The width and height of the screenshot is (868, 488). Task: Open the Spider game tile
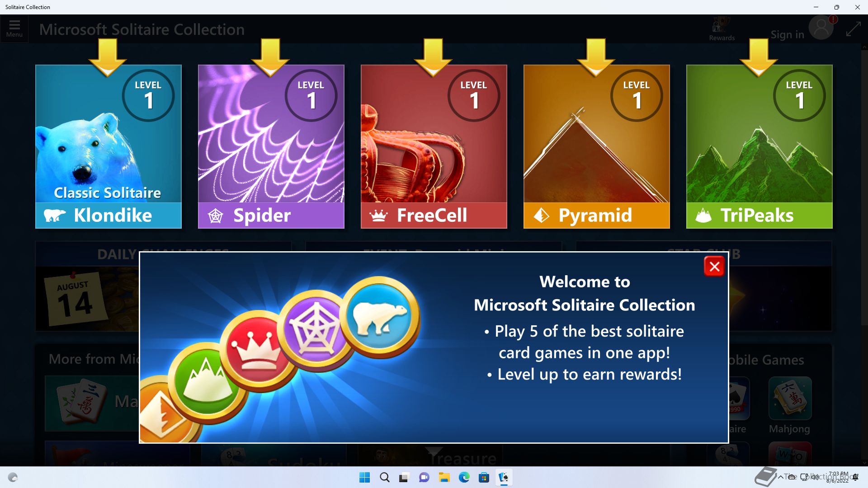coord(271,146)
